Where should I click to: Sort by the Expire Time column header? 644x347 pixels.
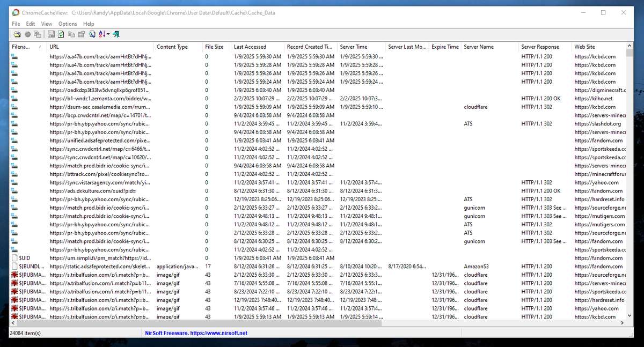[445, 47]
